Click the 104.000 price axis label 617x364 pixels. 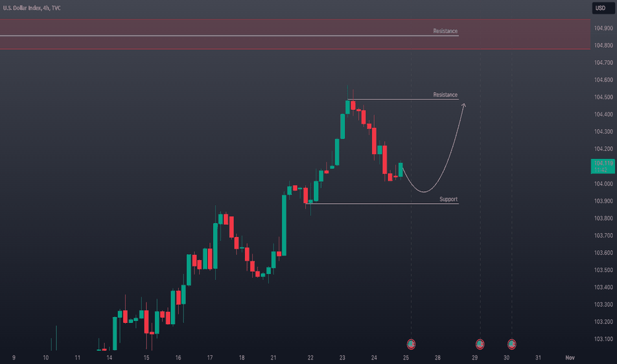click(603, 184)
